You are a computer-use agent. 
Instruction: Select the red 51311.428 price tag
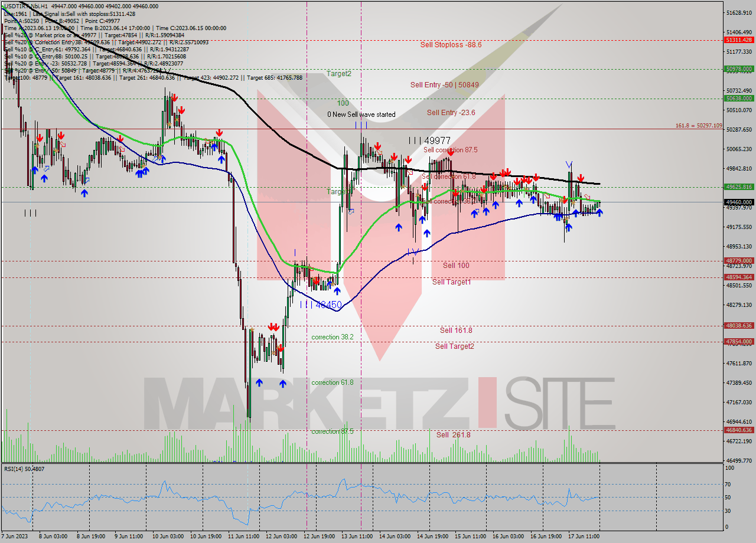pos(738,40)
